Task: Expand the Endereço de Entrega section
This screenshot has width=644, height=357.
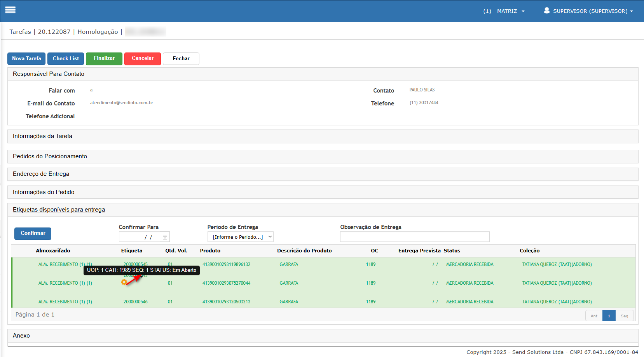Action: click(x=41, y=174)
